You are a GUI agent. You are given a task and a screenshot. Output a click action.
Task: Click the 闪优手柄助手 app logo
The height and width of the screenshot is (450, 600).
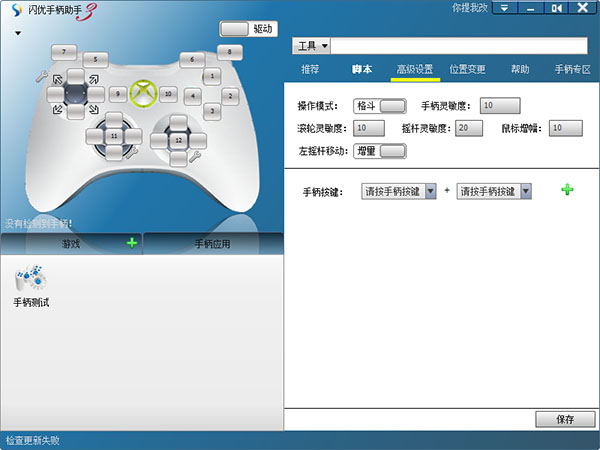click(16, 10)
